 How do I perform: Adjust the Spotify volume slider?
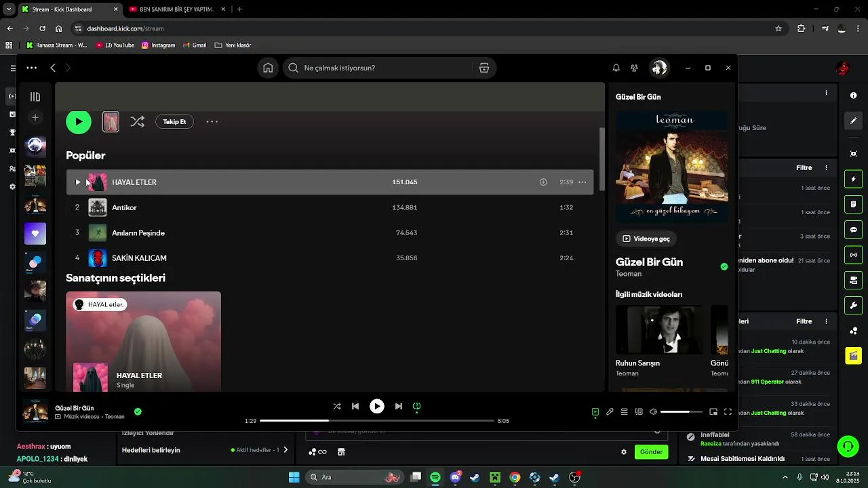682,411
